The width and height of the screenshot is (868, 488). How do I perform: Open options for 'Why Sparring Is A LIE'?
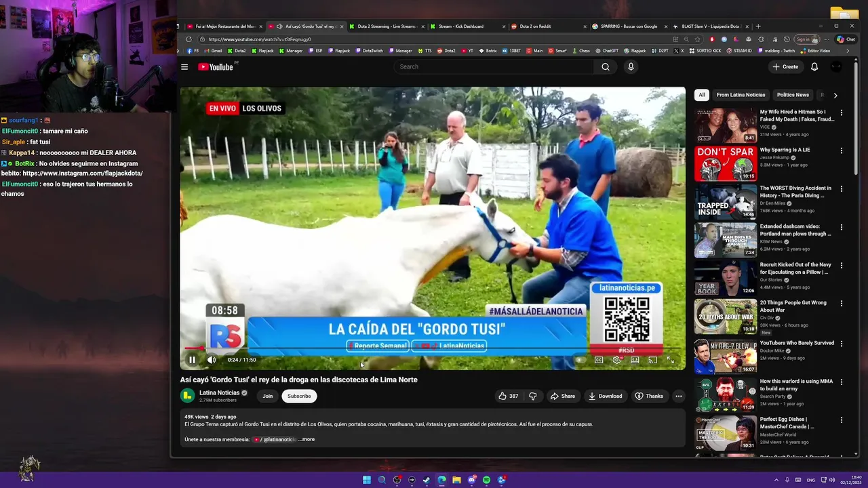842,150
